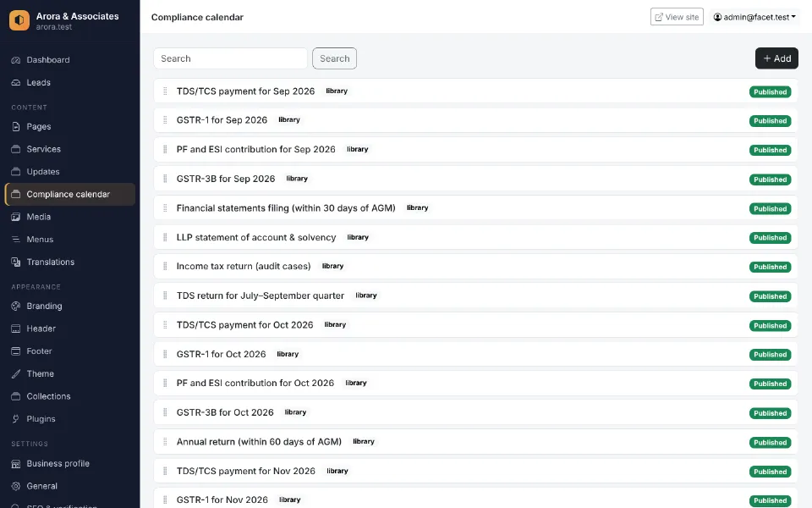Open GSTR-3B for Sep 2026 entry
Viewport: 812px width, 508px height.
click(226, 179)
